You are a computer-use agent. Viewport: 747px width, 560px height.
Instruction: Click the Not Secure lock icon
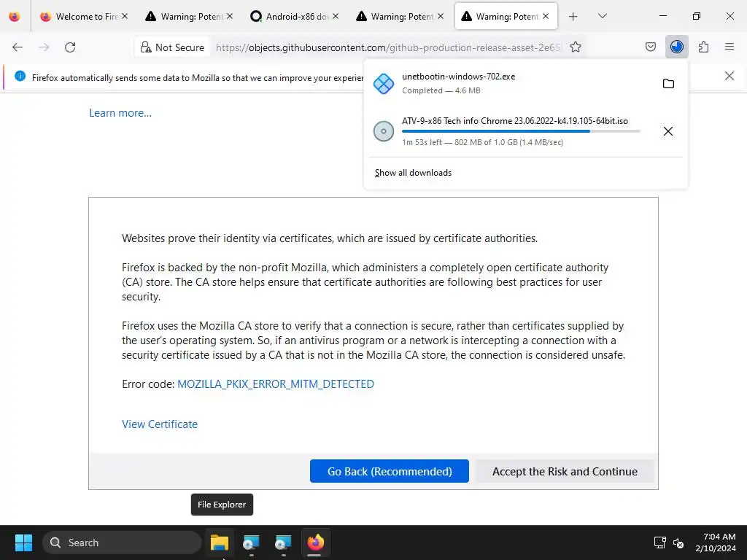click(145, 47)
